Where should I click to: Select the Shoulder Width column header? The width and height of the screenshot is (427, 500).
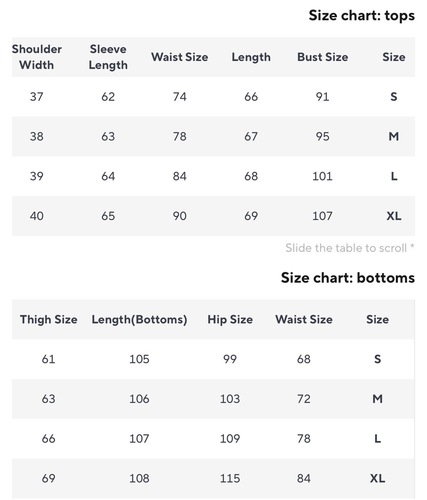point(37,57)
